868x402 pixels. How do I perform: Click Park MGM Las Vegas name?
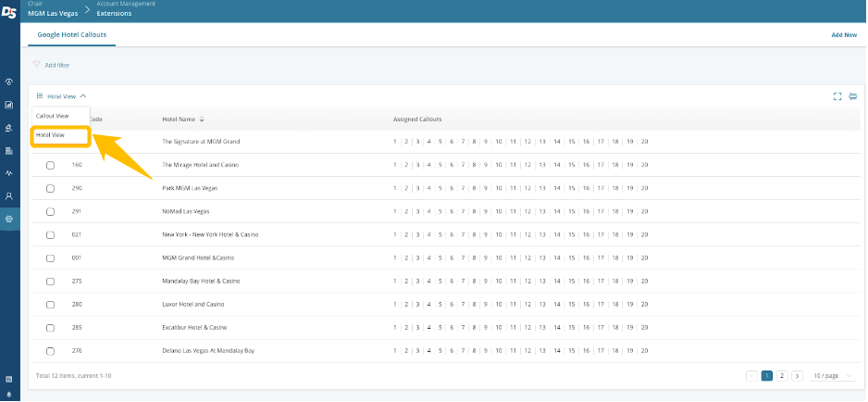(x=190, y=189)
